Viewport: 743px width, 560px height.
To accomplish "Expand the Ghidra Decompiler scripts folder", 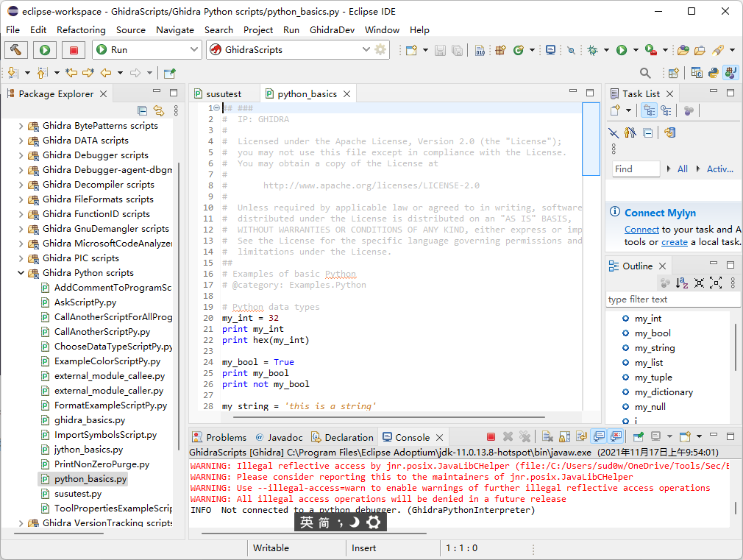I will (21, 185).
